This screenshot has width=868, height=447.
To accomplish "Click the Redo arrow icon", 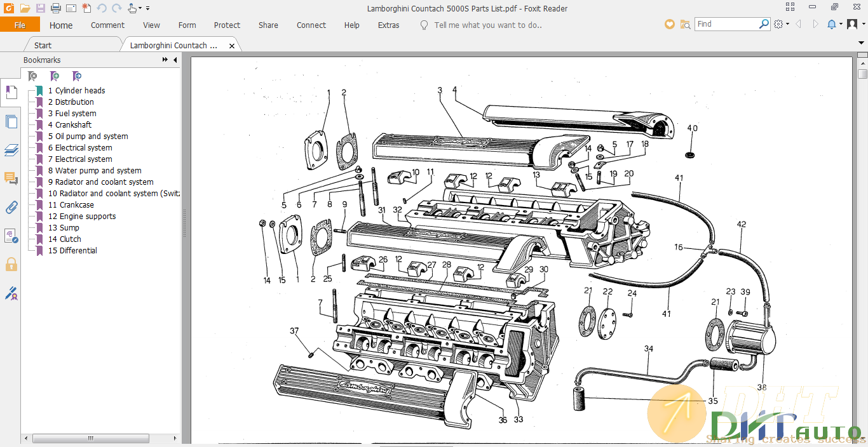I will tap(116, 8).
